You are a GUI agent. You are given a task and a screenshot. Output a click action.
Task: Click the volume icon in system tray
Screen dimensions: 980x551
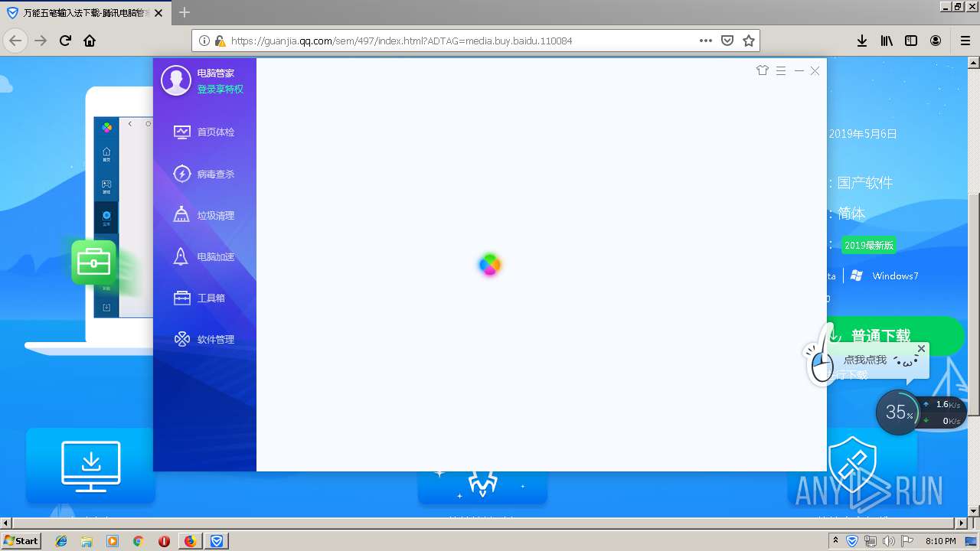888,541
